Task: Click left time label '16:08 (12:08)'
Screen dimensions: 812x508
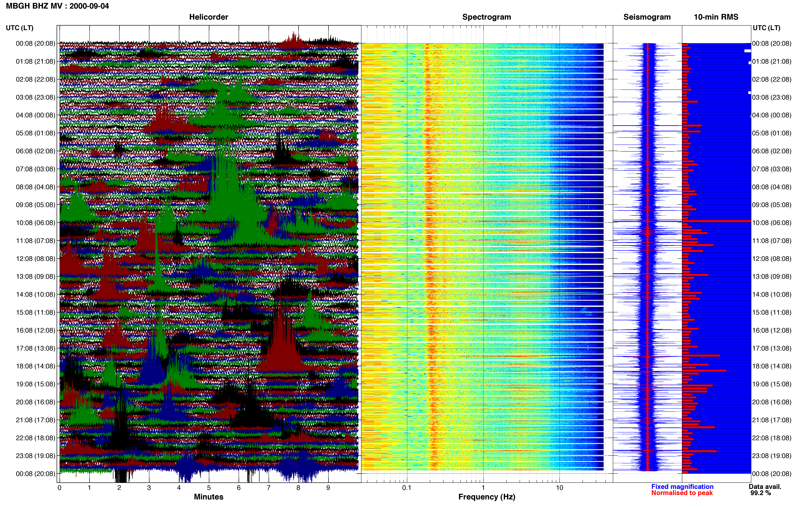Action: click(x=36, y=330)
